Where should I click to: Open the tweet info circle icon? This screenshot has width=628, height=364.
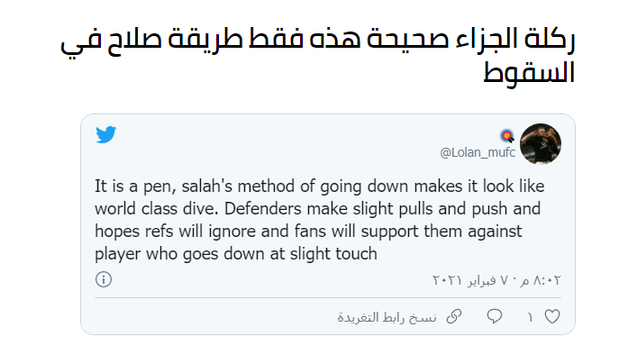click(x=104, y=279)
